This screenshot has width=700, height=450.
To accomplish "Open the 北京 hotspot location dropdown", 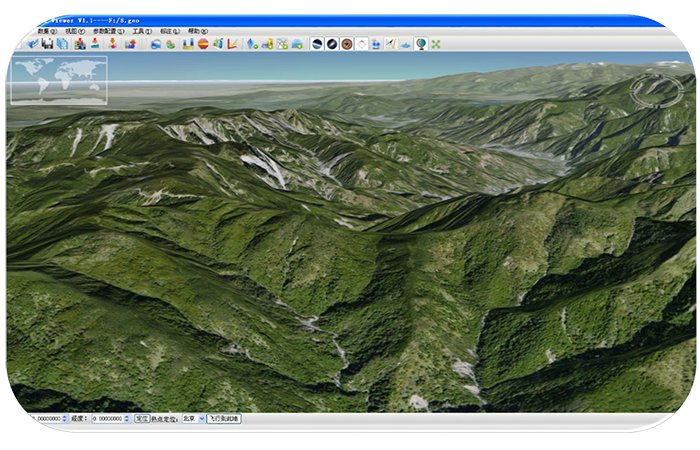I will click(x=201, y=419).
